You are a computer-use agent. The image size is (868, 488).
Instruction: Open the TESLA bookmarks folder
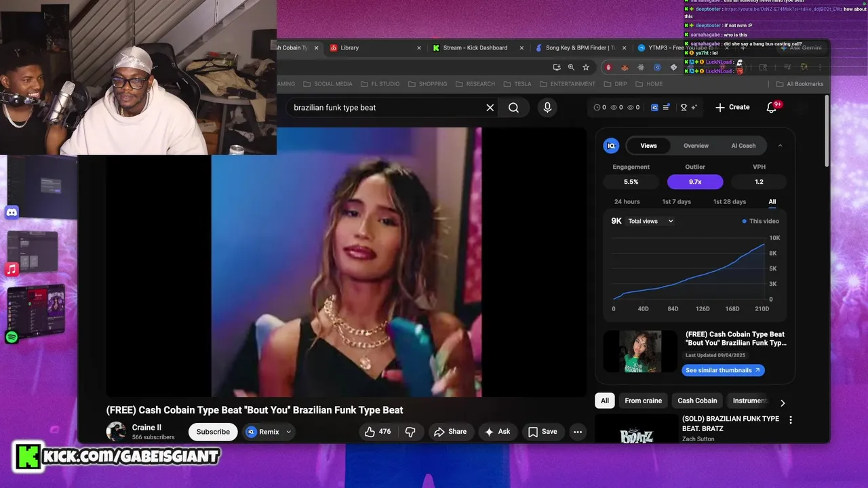coord(517,84)
